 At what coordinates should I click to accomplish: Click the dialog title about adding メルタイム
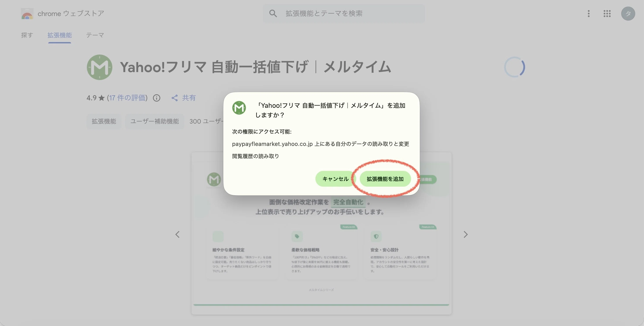coord(330,110)
